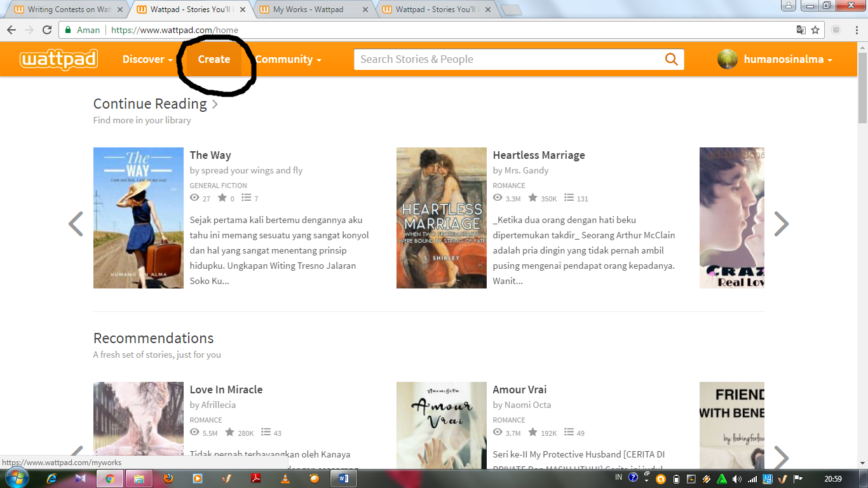
Task: Click the network signal tray icon
Action: click(x=752, y=478)
